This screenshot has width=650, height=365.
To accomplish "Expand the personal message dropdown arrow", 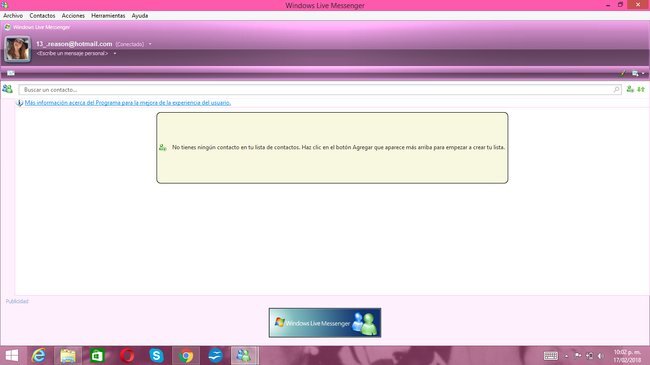I will 115,54.
